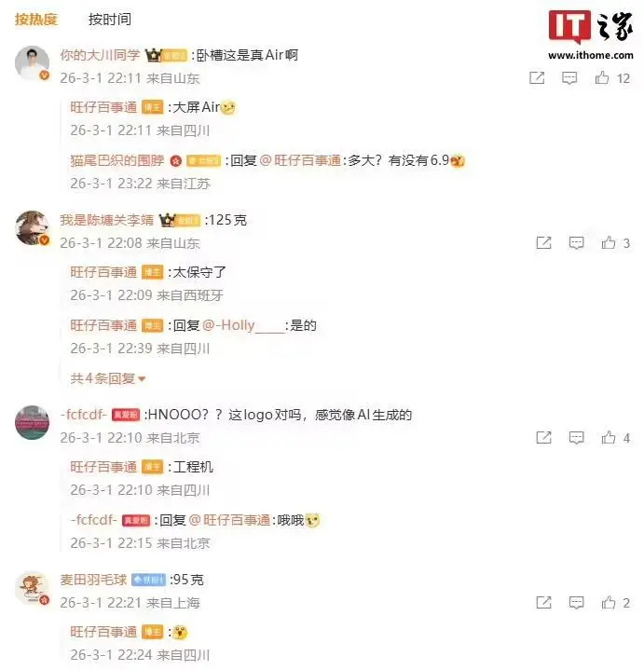View 你的大川同学's profile avatar
The image size is (644, 670).
32,62
